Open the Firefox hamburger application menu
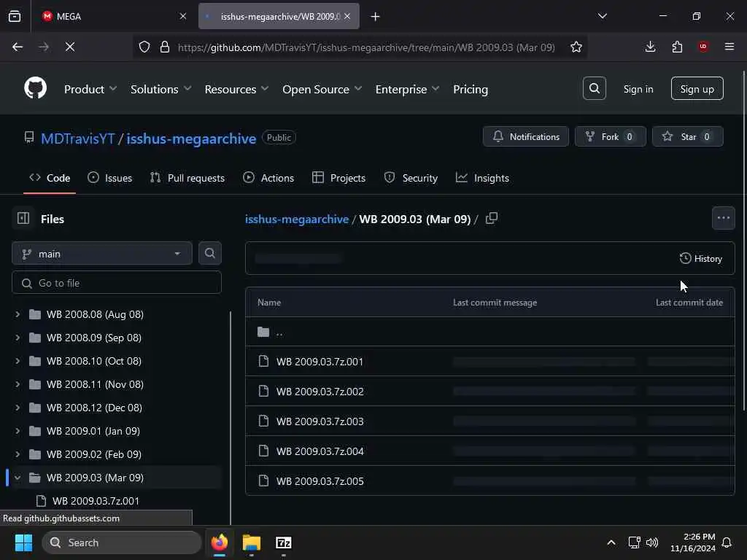The width and height of the screenshot is (747, 560). tap(729, 46)
